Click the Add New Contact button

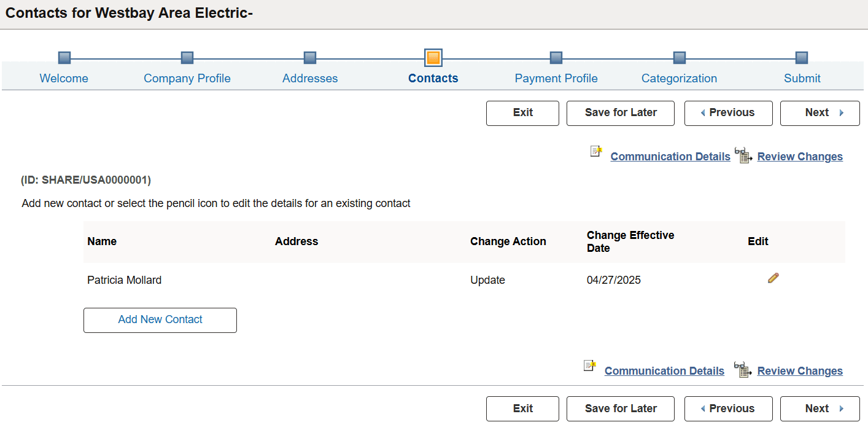click(x=160, y=320)
